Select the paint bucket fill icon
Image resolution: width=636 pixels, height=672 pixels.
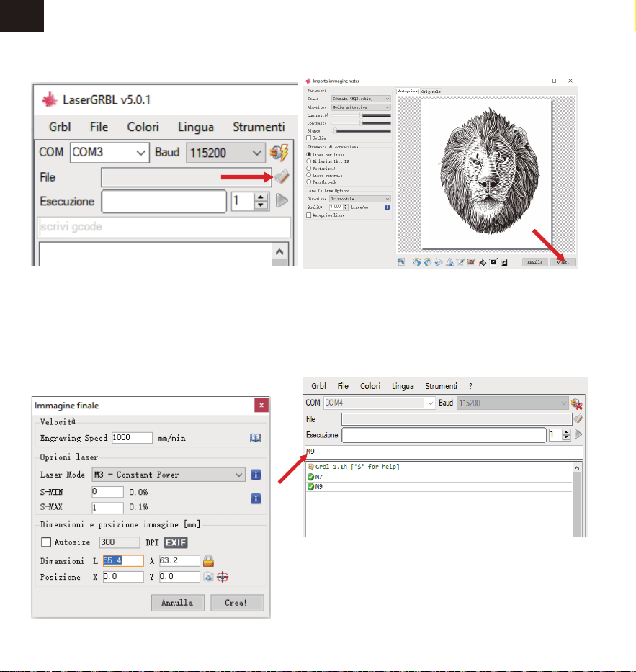click(x=482, y=262)
